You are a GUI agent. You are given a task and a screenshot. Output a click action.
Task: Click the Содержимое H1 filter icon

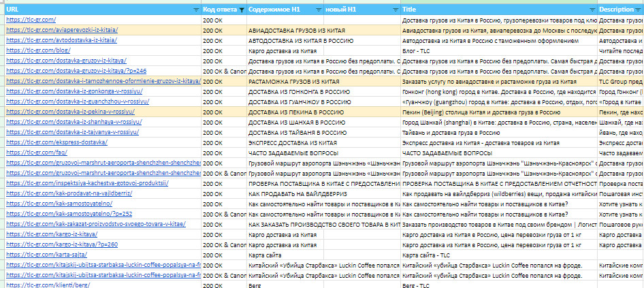319,10
